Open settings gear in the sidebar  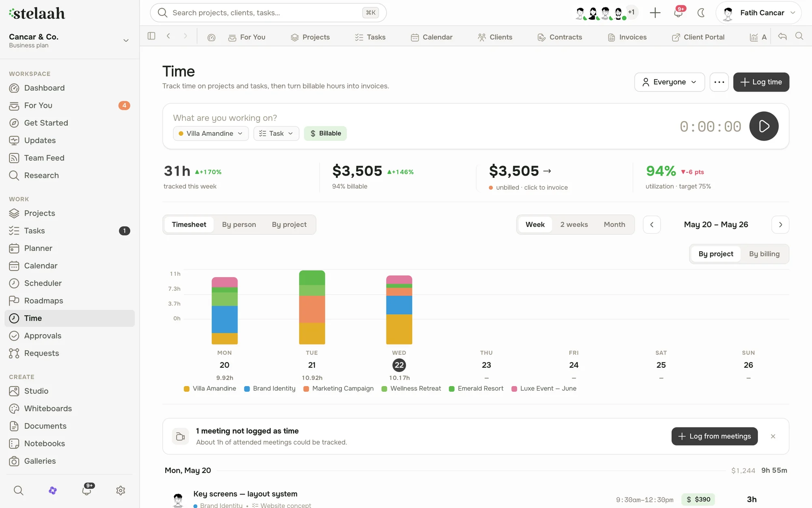click(x=121, y=491)
